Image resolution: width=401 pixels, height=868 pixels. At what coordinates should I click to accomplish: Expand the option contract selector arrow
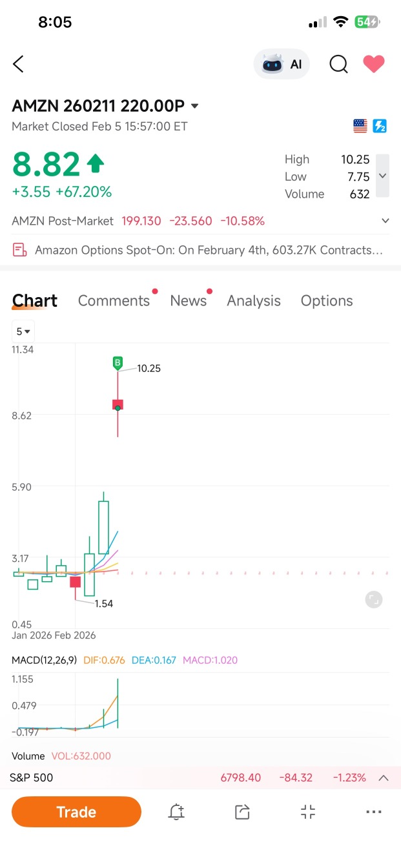coord(195,106)
